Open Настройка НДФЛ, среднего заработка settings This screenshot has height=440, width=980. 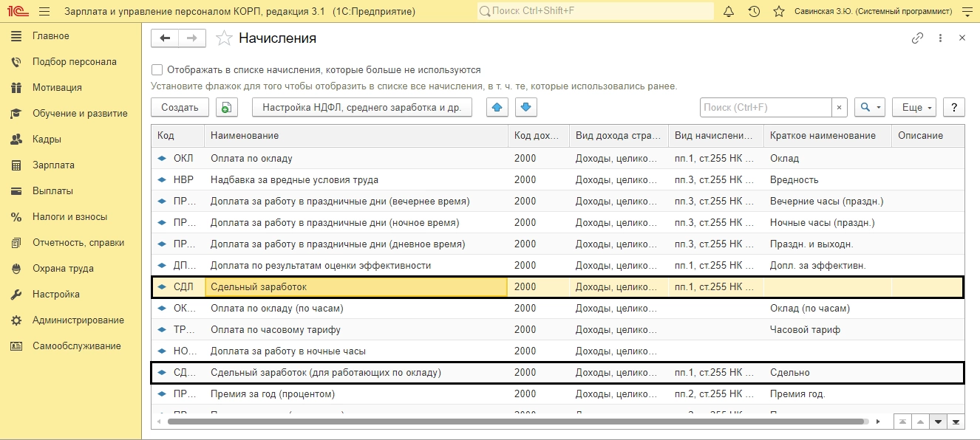point(361,107)
